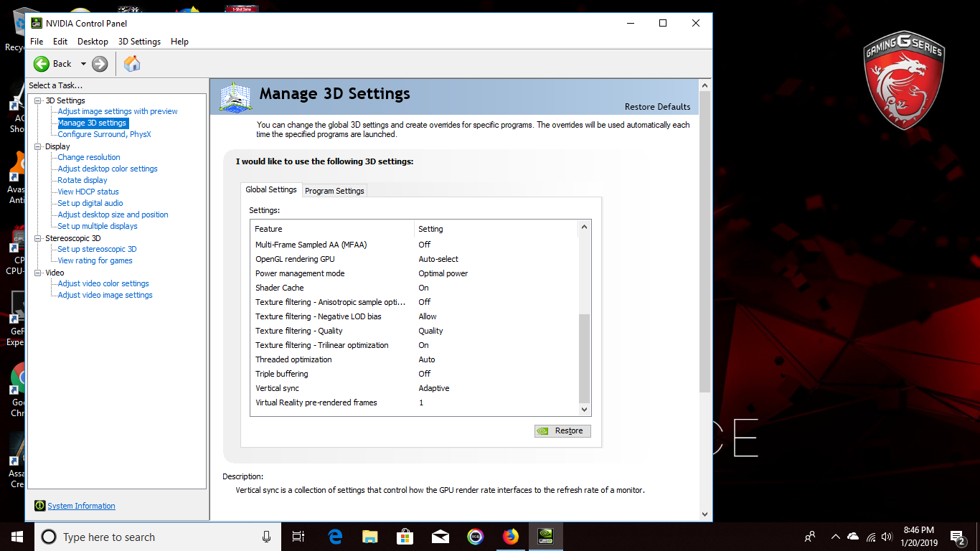Open Task View on the taskbar

pyautogui.click(x=298, y=537)
